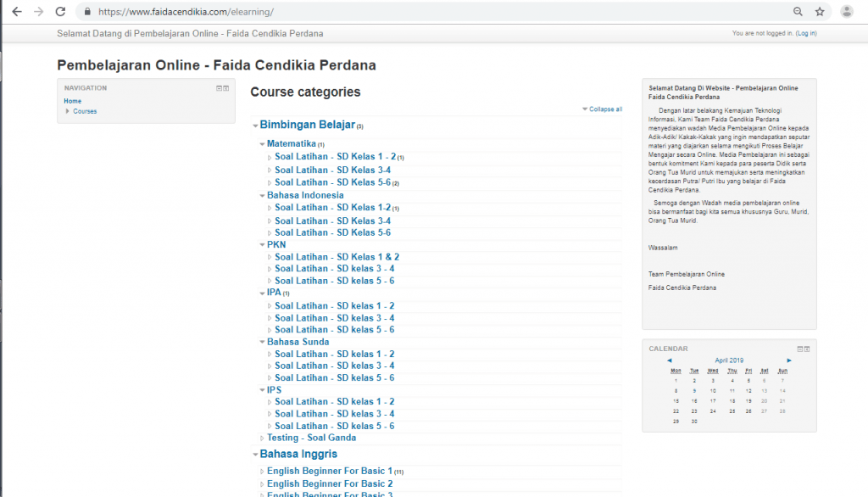This screenshot has width=868, height=497.
Task: Open Bahasa Sunda Soal Latihan SD kelas 1 - 2
Action: [x=334, y=354]
